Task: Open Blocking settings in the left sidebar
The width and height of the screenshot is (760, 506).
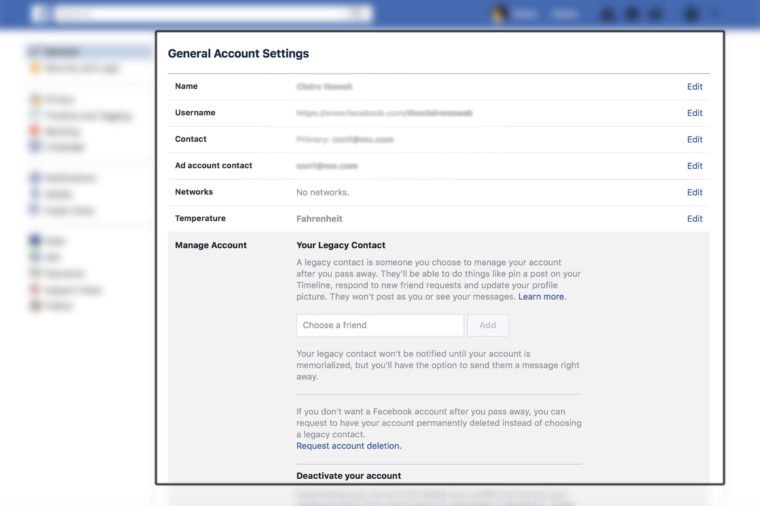Action: [x=63, y=131]
